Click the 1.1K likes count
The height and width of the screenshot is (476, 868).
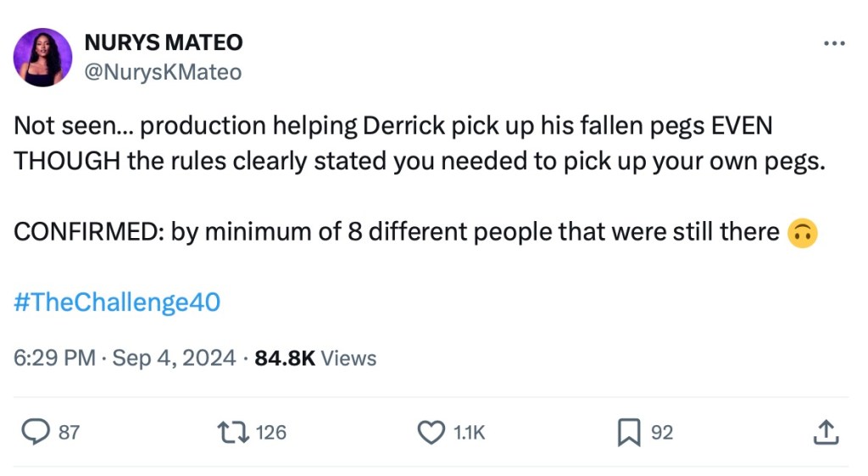pos(470,433)
